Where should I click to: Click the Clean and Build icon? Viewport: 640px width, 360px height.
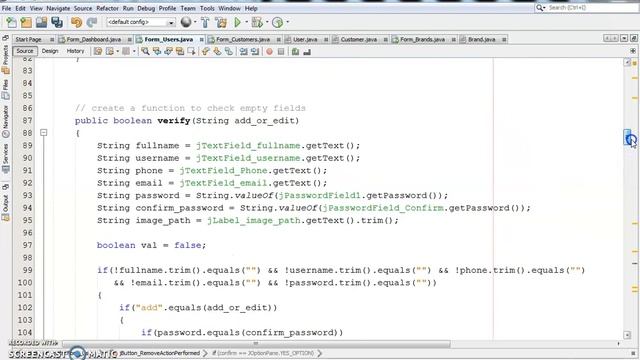(221, 22)
